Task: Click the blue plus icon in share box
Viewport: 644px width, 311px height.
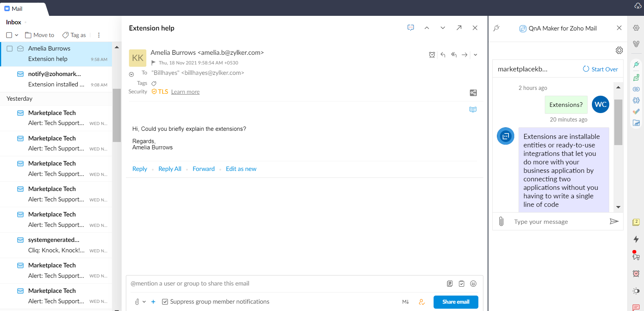Action: (153, 302)
